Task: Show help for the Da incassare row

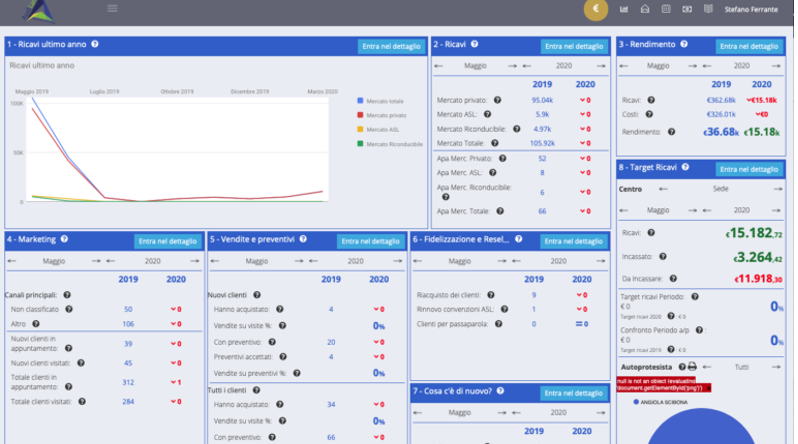Action: click(x=673, y=279)
